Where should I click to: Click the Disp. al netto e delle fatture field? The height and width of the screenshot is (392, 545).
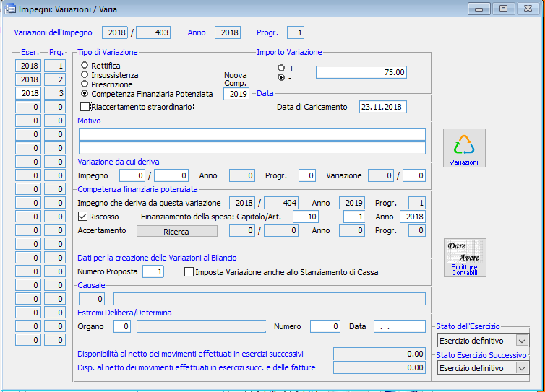pyautogui.click(x=379, y=367)
